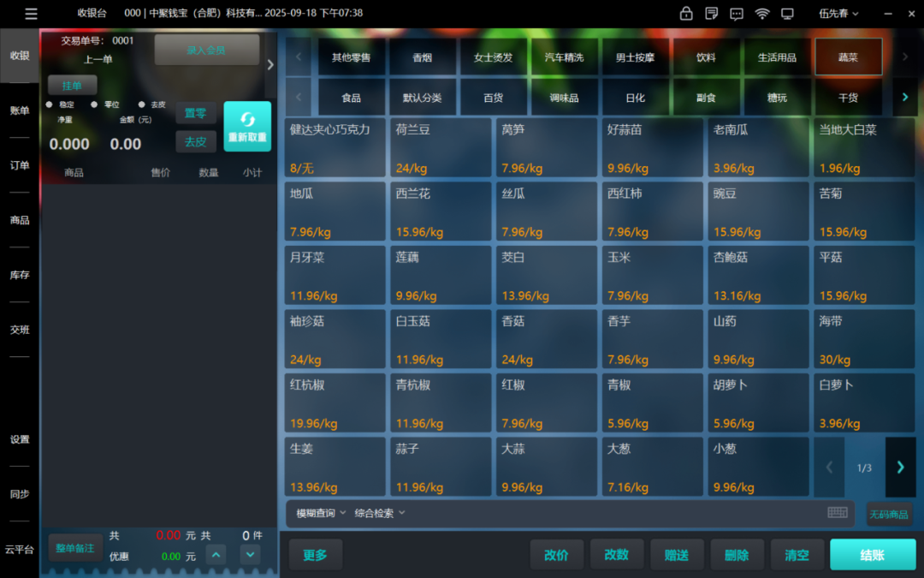The image size is (924, 578).
Task: Click the 挂单 hold order button
Action: pos(72,86)
